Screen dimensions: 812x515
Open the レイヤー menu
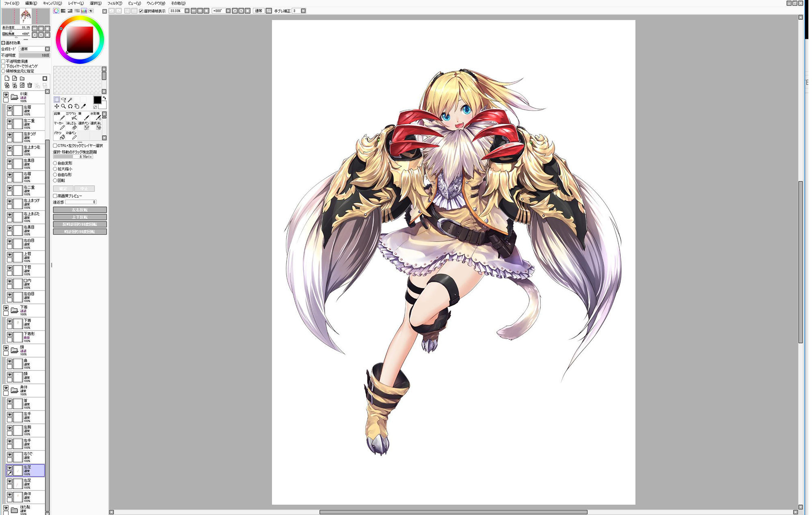point(76,3)
